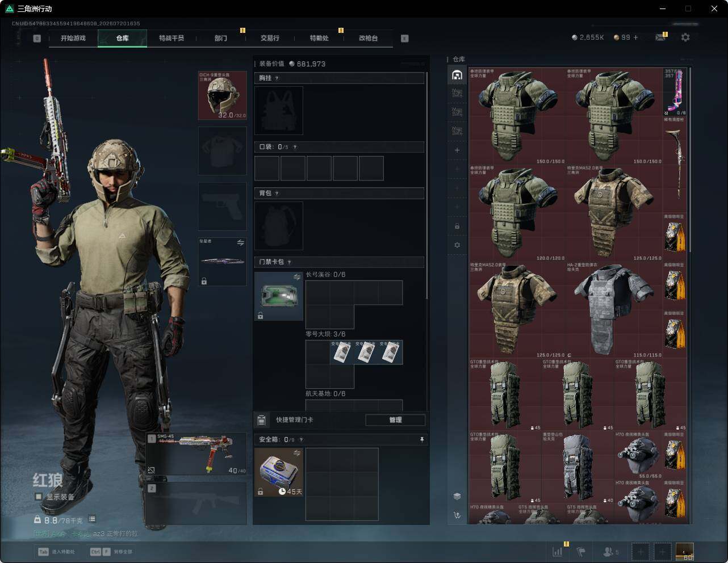This screenshot has height=563, width=728.
Task: Click the swap icon on the melee weapon slot
Action: (241, 243)
